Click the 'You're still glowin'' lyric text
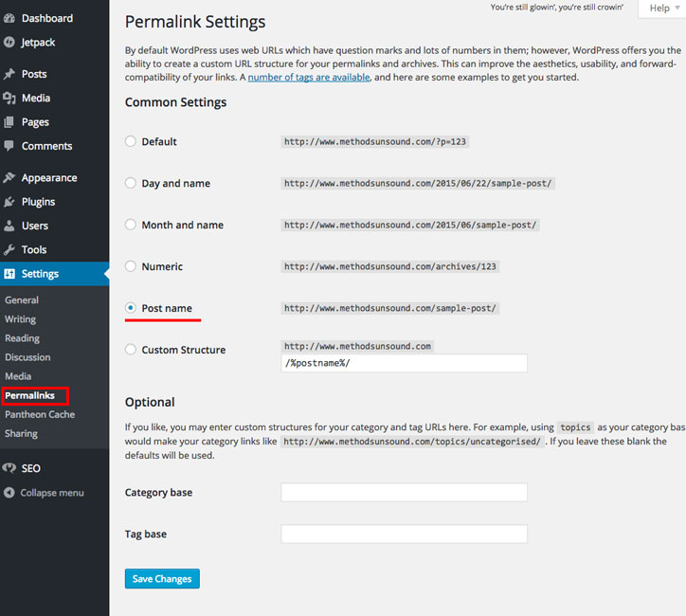 pos(557,7)
